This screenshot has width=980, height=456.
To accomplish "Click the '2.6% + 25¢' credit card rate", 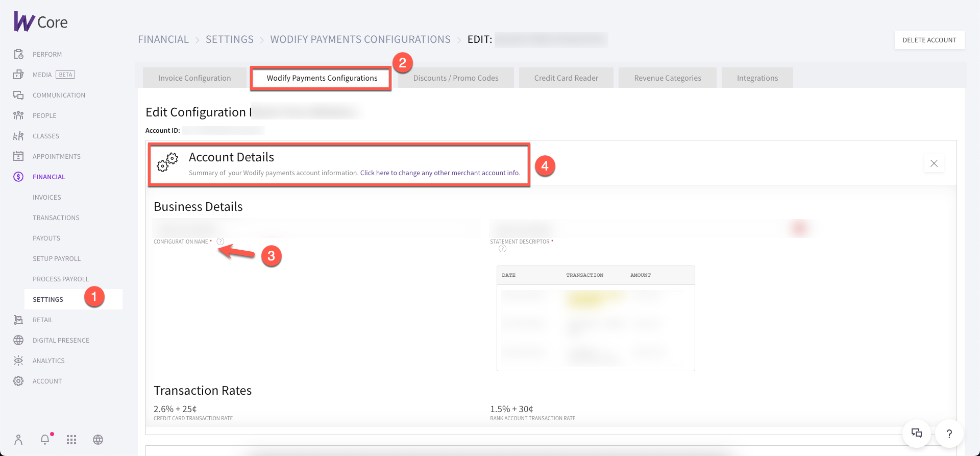I will pyautogui.click(x=175, y=409).
